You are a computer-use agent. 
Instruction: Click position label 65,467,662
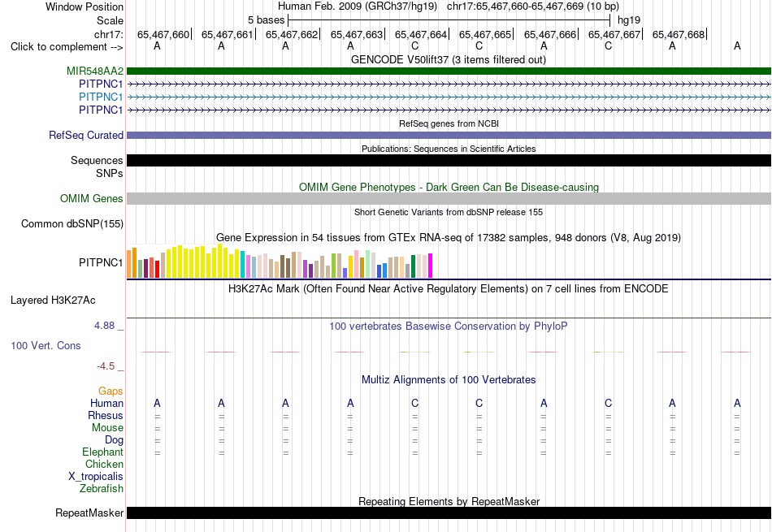tap(292, 34)
